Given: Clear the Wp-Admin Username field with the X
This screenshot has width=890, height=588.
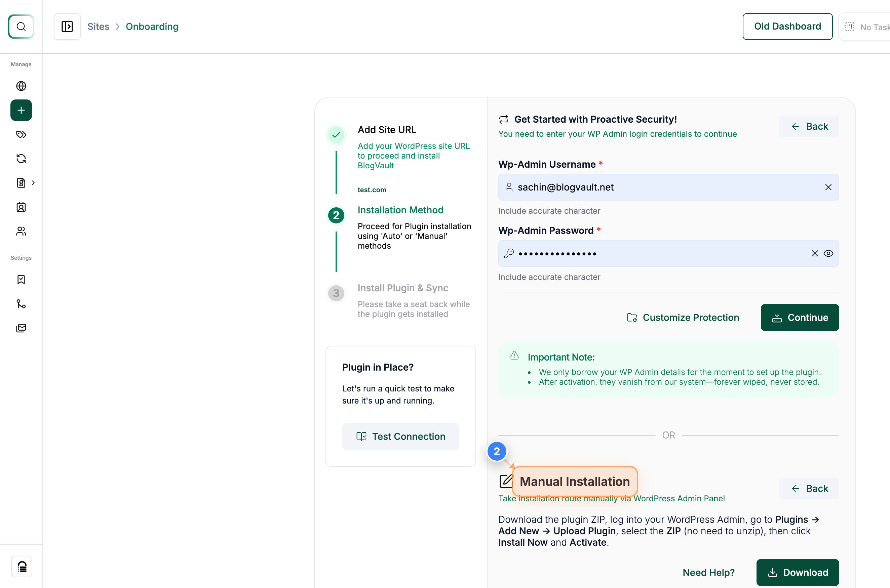Looking at the screenshot, I should (x=828, y=187).
